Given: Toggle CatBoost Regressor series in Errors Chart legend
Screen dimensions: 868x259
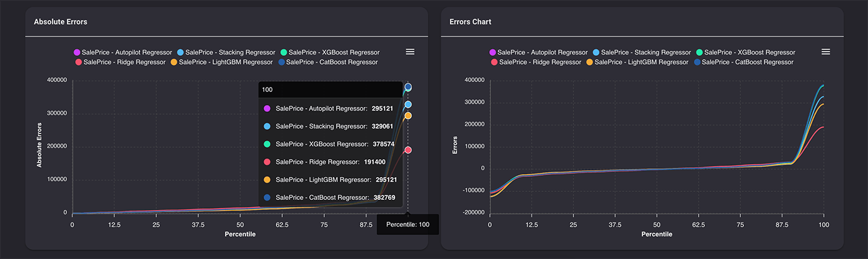Looking at the screenshot, I should (x=743, y=62).
